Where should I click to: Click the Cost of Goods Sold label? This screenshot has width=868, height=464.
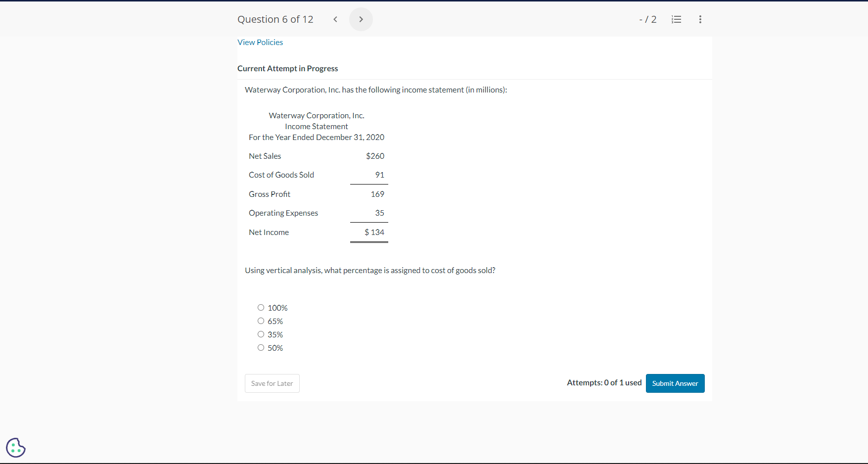[281, 175]
